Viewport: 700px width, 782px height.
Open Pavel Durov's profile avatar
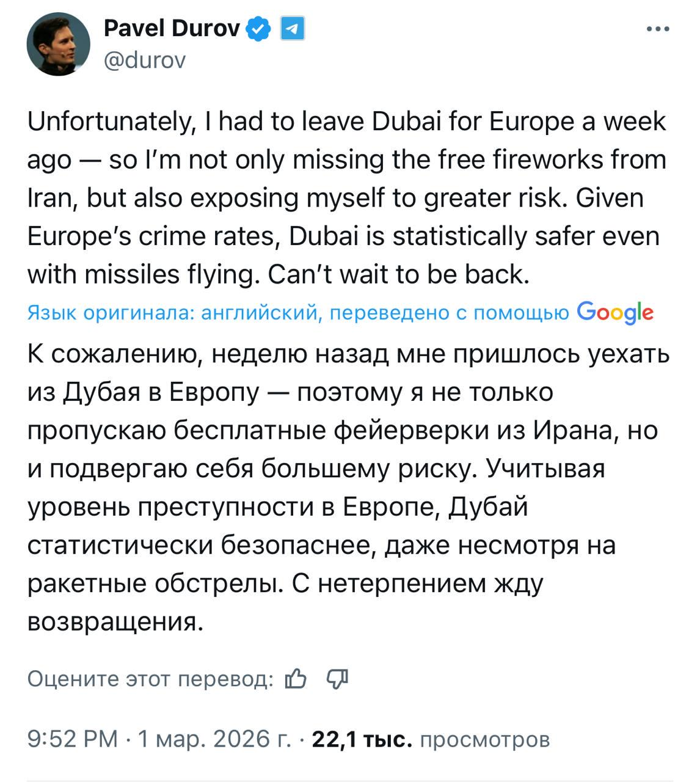58,43
